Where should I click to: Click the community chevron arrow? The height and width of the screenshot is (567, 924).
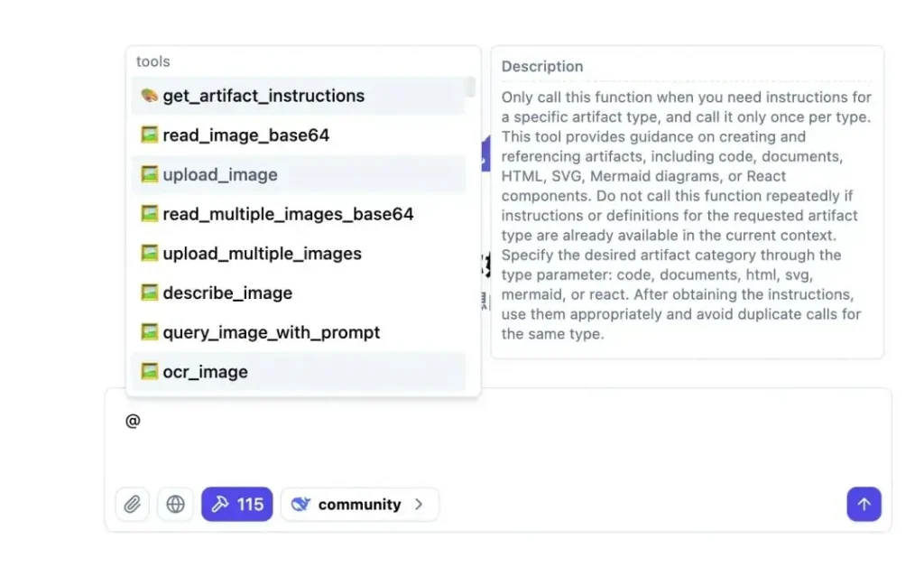point(419,505)
